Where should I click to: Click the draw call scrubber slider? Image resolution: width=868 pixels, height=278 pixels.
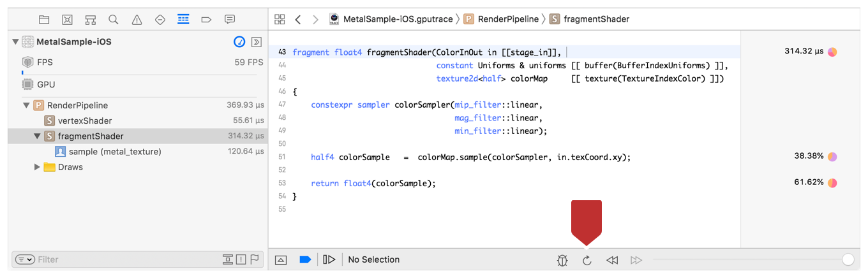(x=753, y=260)
